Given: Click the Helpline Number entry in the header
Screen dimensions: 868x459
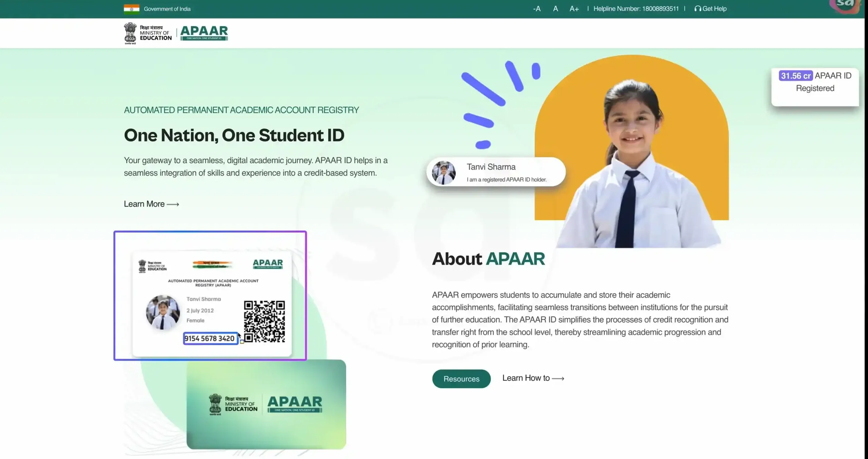Looking at the screenshot, I should [636, 8].
